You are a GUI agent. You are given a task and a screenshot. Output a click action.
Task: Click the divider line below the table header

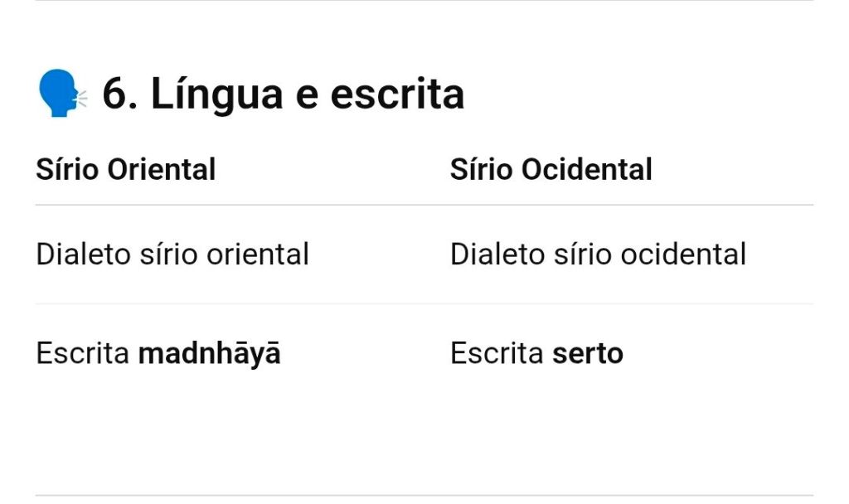pyautogui.click(x=424, y=205)
